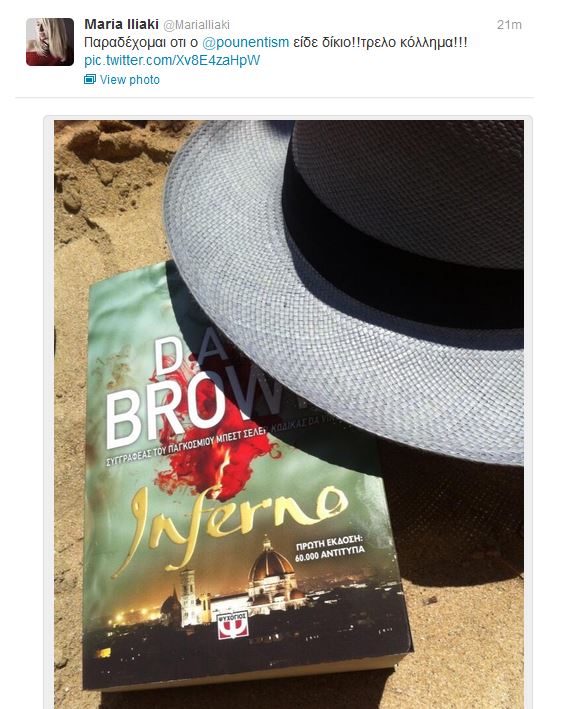Open the Maria Iliaki display name
Viewport: 577px width, 709px height.
point(121,24)
